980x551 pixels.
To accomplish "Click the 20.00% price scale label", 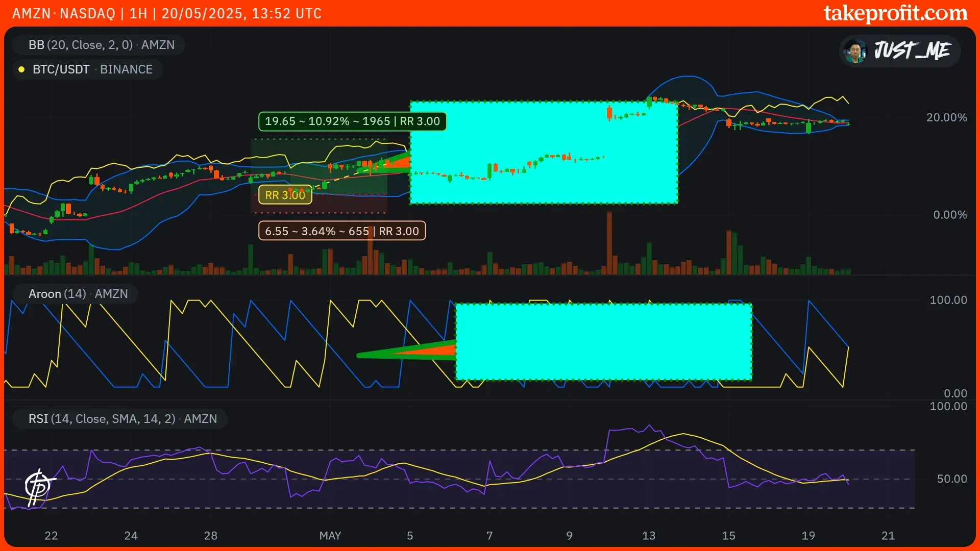I will click(x=946, y=118).
